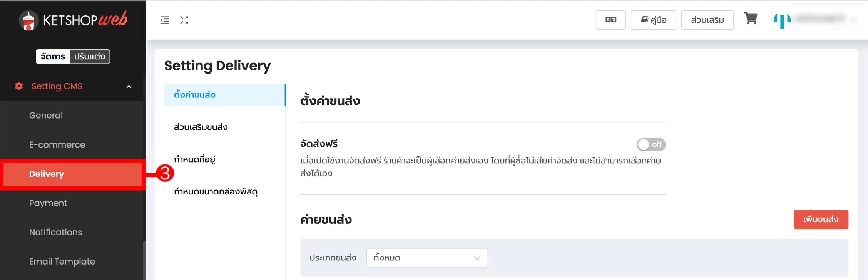Click the sidebar vertical scrollbar
The image size is (868, 280).
[144, 260]
